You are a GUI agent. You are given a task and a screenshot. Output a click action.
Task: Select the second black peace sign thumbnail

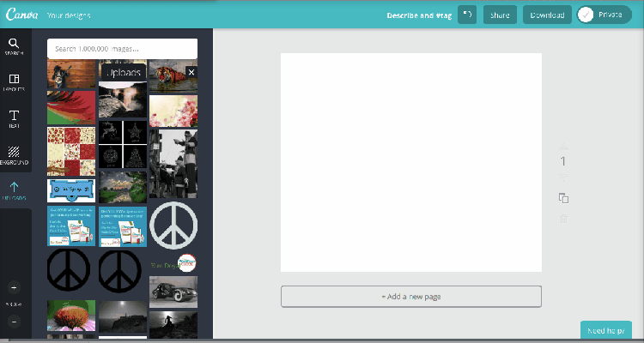tap(120, 272)
